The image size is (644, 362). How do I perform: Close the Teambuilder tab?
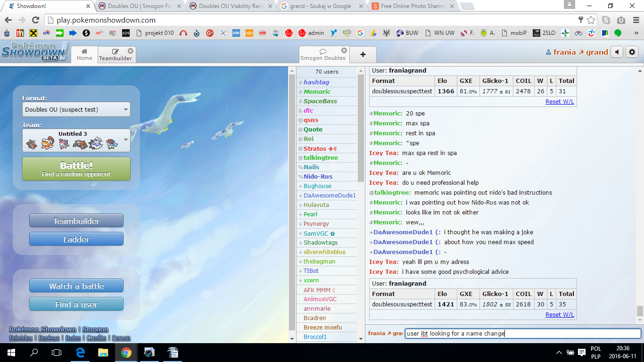131,50
